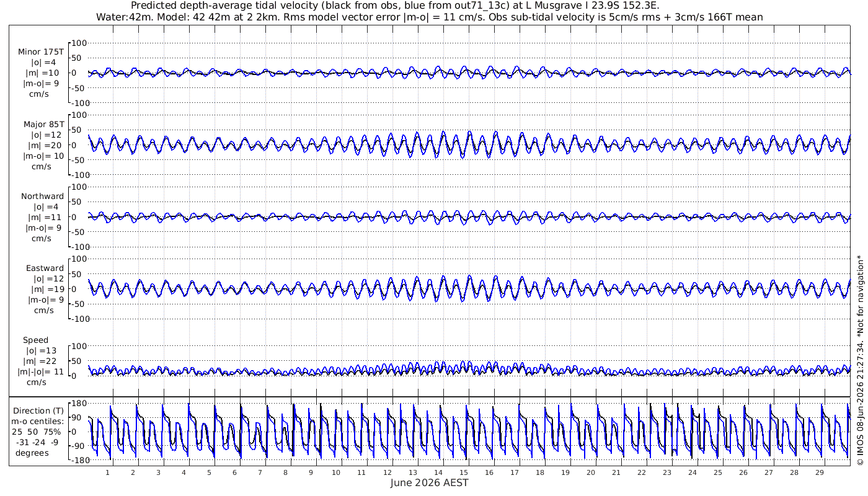Viewport: 868px width, 496px height.
Task: Click day '23' tick label on time axis
Action: [666, 472]
